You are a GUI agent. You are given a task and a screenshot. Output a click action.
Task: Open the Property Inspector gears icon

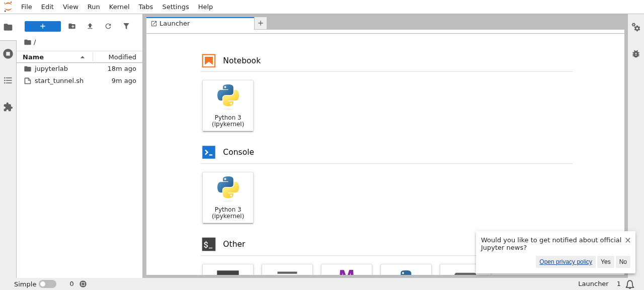pos(636,27)
